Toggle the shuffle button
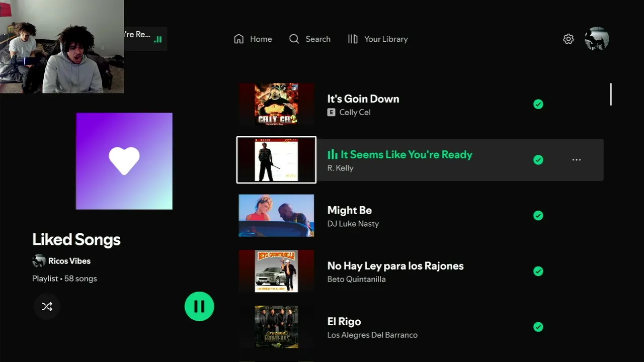The width and height of the screenshot is (644, 362). click(x=47, y=306)
